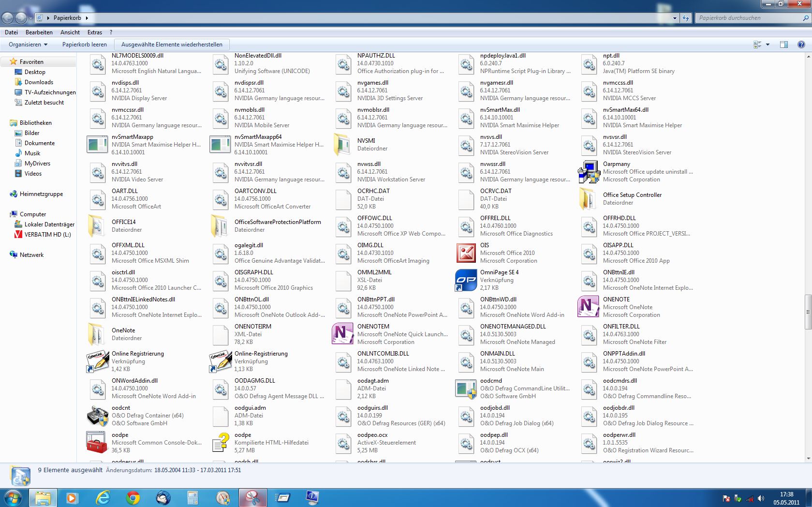
Task: Expand the breadcrumb arrow after Papierkorb
Action: (x=87, y=18)
